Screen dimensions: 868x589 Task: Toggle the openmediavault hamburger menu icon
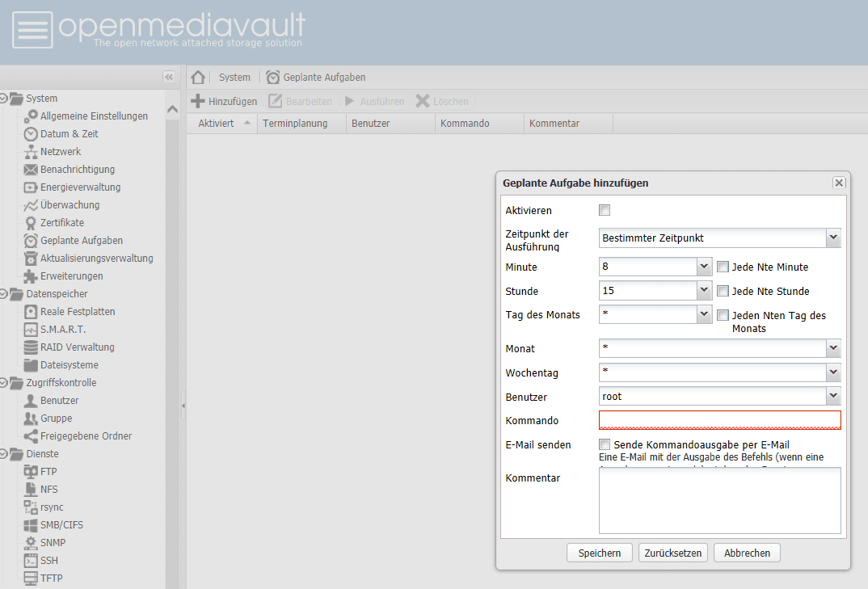32,30
